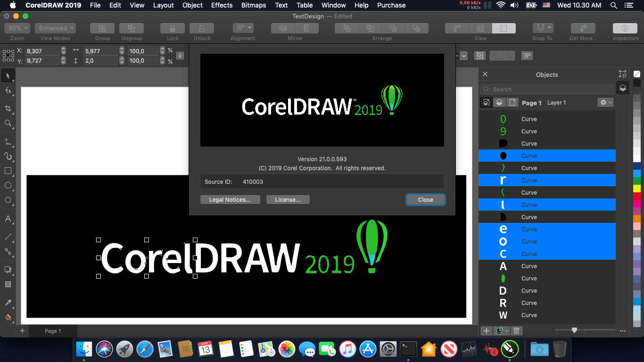Toggle the Inspectors panel button
Image resolution: width=644 pixels, height=362 pixels.
[625, 28]
